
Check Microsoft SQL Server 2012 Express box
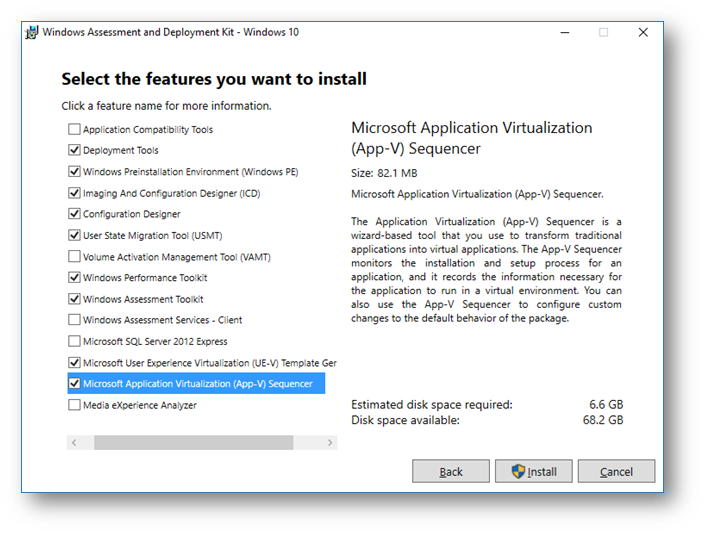coord(74,341)
